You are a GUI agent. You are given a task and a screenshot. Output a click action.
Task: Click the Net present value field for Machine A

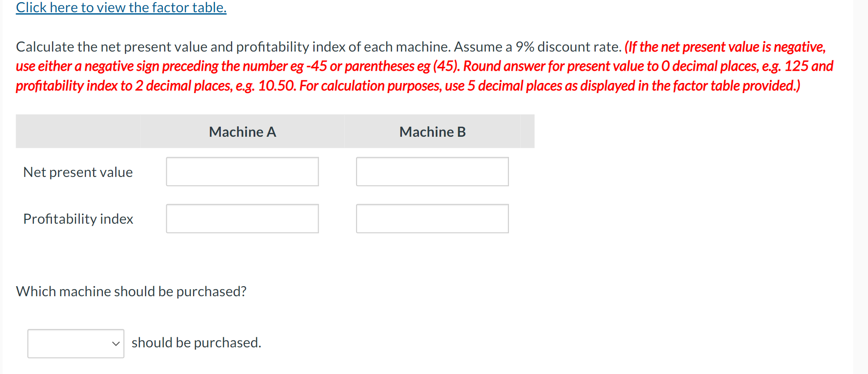click(x=242, y=172)
